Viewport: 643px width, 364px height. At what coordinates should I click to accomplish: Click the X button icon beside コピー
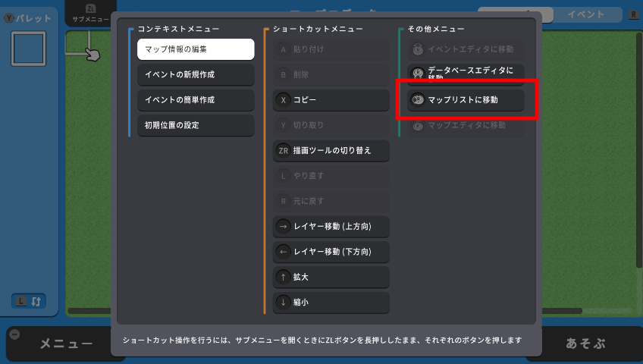click(283, 100)
